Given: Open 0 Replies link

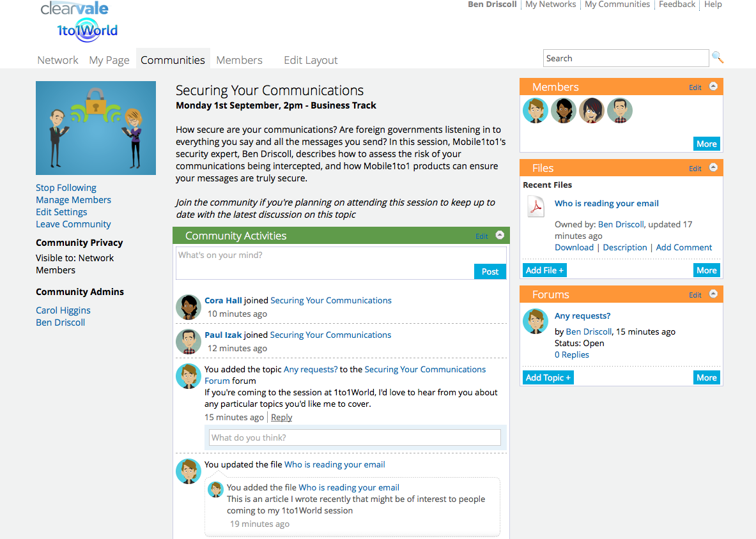Looking at the screenshot, I should click(x=572, y=354).
